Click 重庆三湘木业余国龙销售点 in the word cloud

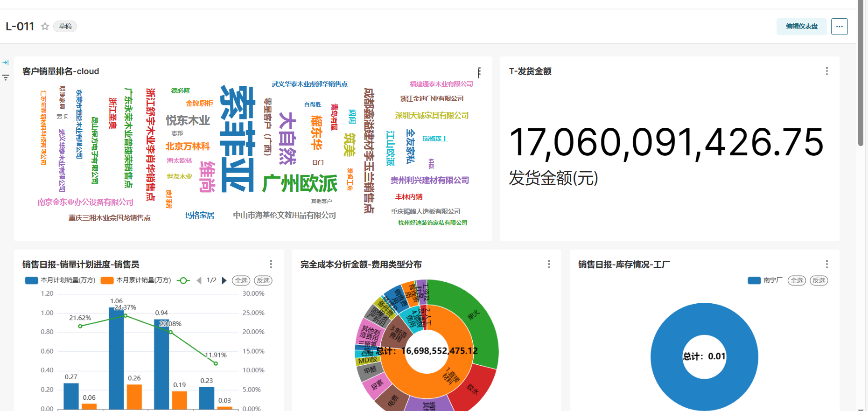pyautogui.click(x=110, y=218)
